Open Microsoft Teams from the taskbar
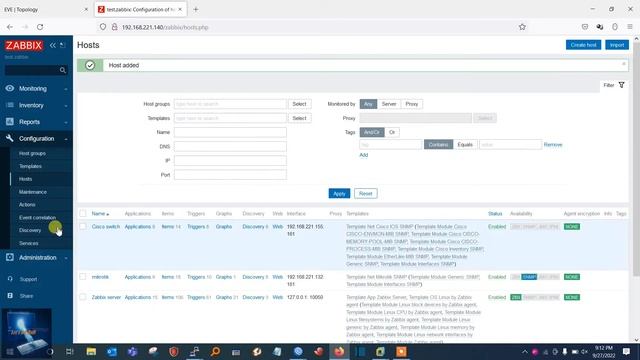The width and height of the screenshot is (640, 360). (132, 351)
